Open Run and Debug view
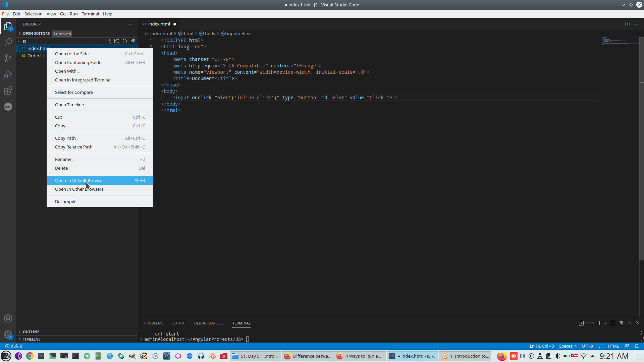 [x=8, y=74]
